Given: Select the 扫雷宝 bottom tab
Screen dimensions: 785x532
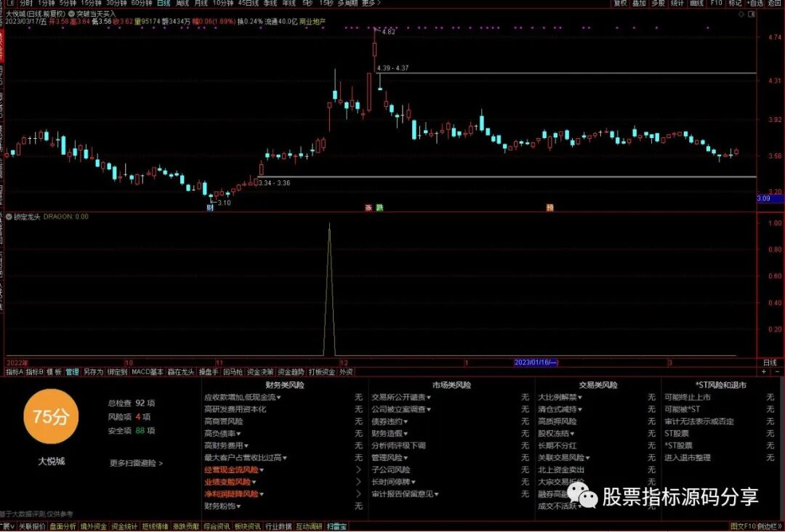Looking at the screenshot, I should pos(337,526).
